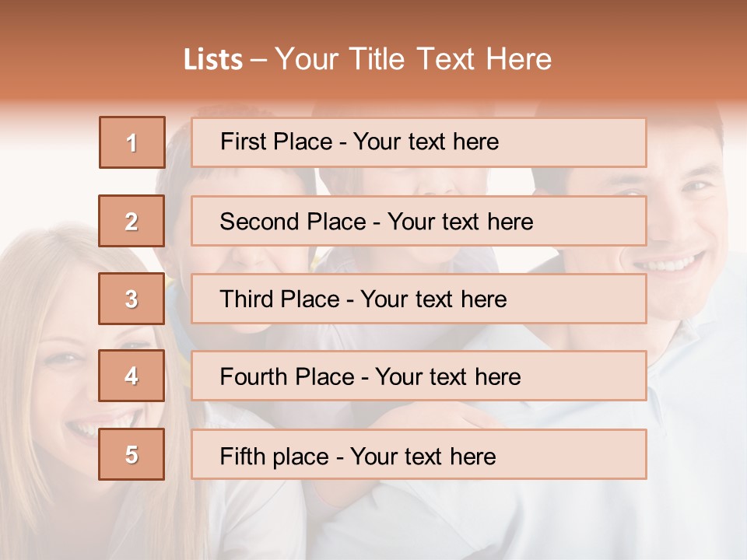Select the number 1 box
The width and height of the screenshot is (747, 560).
click(132, 142)
